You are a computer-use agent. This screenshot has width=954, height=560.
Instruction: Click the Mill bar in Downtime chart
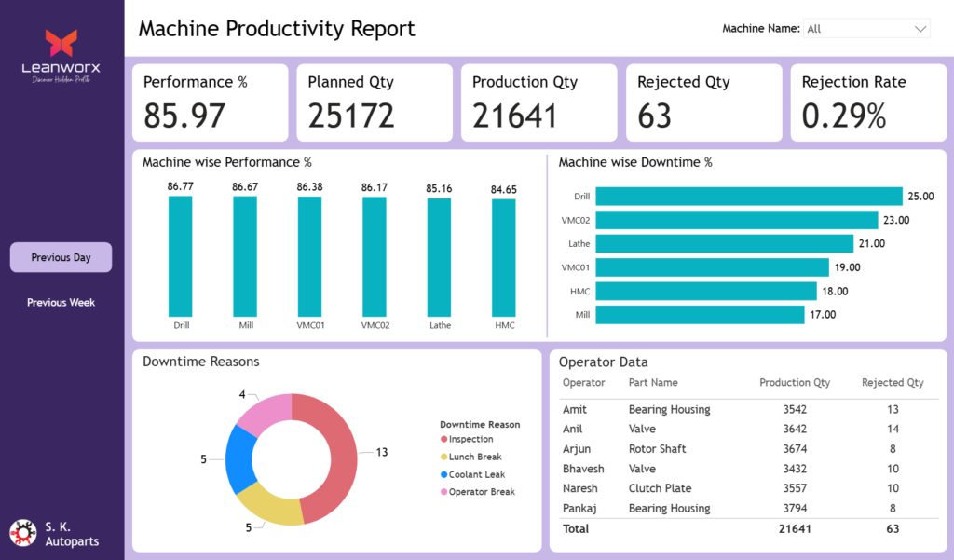tap(699, 315)
